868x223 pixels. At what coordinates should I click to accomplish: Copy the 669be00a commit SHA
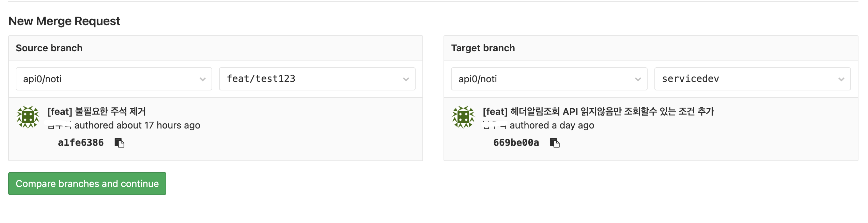tap(555, 143)
